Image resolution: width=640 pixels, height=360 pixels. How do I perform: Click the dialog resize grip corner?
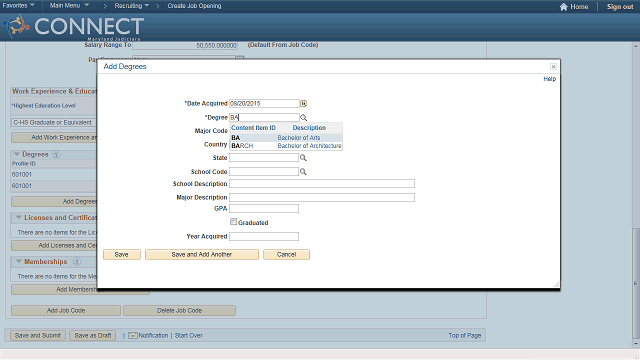[x=556, y=284]
